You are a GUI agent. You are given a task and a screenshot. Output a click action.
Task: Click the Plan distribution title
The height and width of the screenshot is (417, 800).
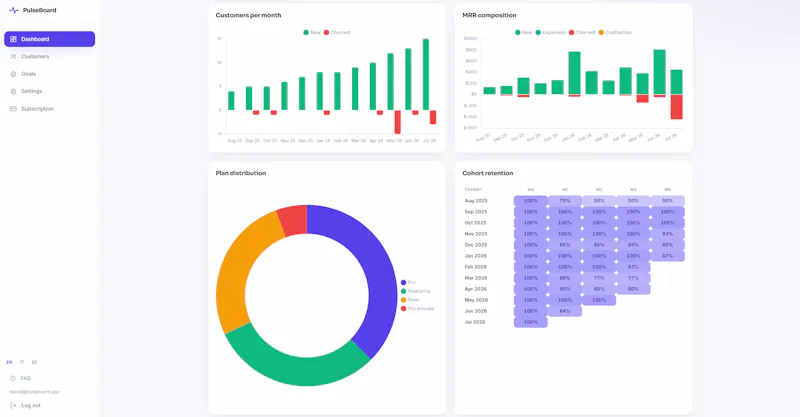pyautogui.click(x=241, y=173)
